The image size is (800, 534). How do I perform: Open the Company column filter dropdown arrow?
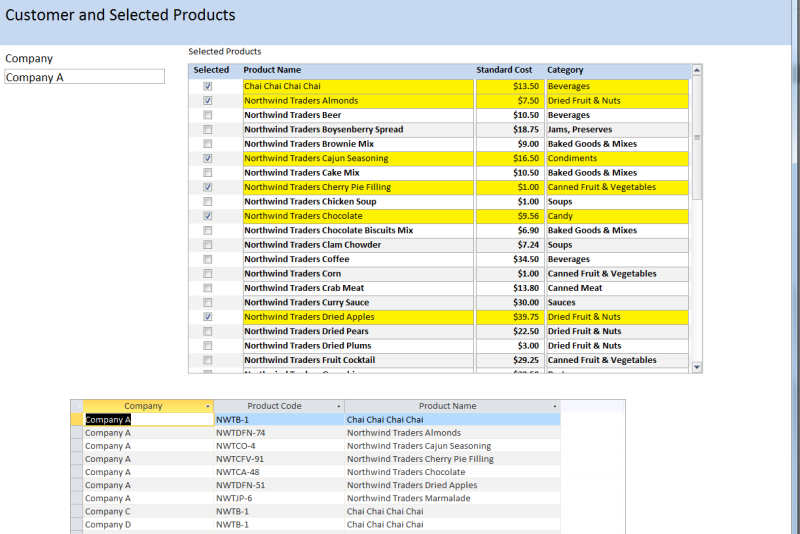(x=208, y=406)
